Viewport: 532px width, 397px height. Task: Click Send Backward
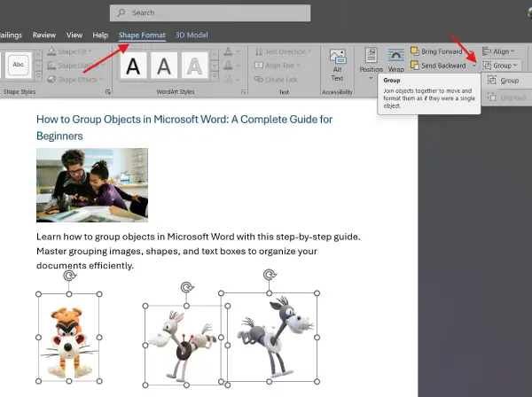[x=439, y=66]
